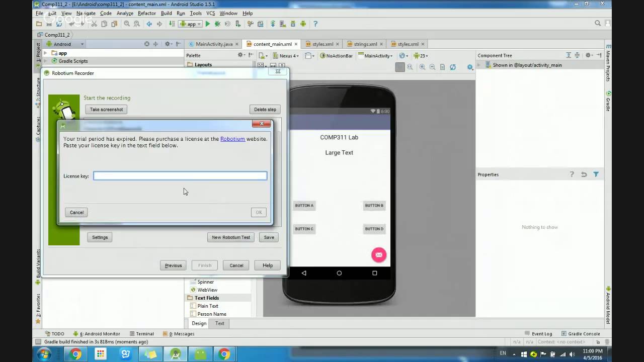The image size is (644, 362).
Task: Click the Take screenshot button
Action: click(106, 109)
